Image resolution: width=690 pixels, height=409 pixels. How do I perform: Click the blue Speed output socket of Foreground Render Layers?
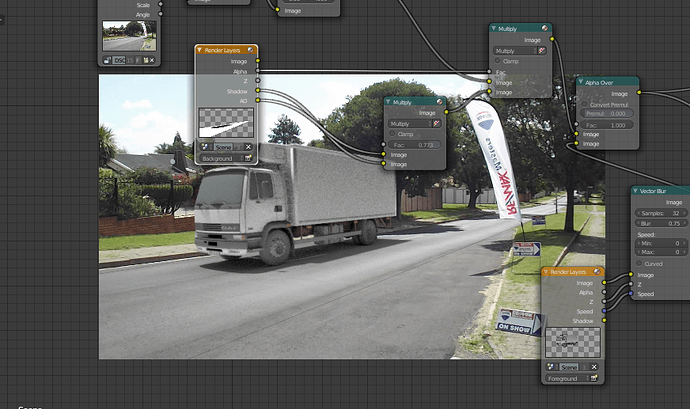click(604, 311)
